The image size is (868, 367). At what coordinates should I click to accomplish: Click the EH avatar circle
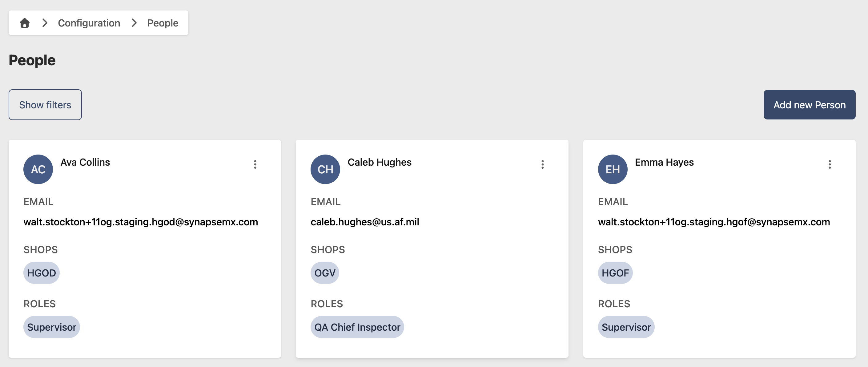[613, 169]
